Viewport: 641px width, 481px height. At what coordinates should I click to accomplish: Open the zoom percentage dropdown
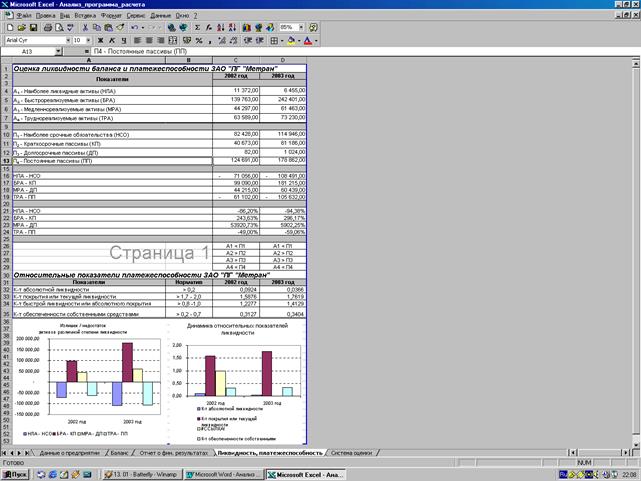pyautogui.click(x=301, y=28)
